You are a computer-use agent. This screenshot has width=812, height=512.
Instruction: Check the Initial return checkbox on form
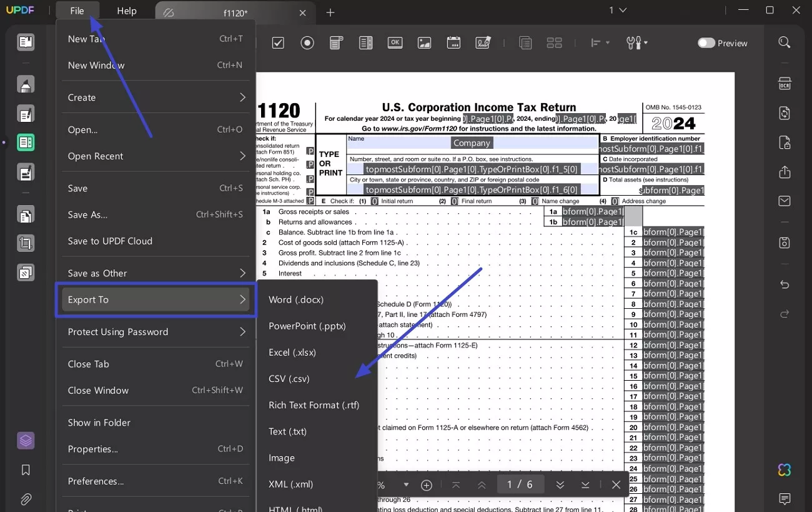point(375,201)
